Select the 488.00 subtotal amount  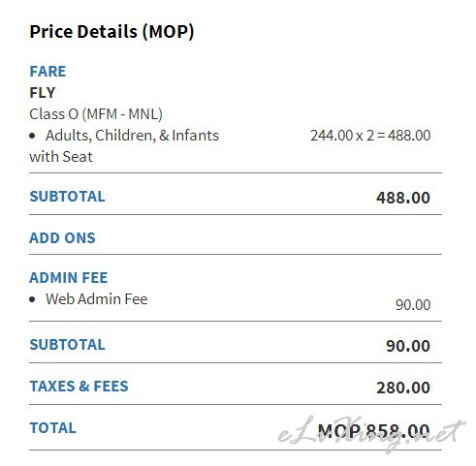tap(403, 198)
